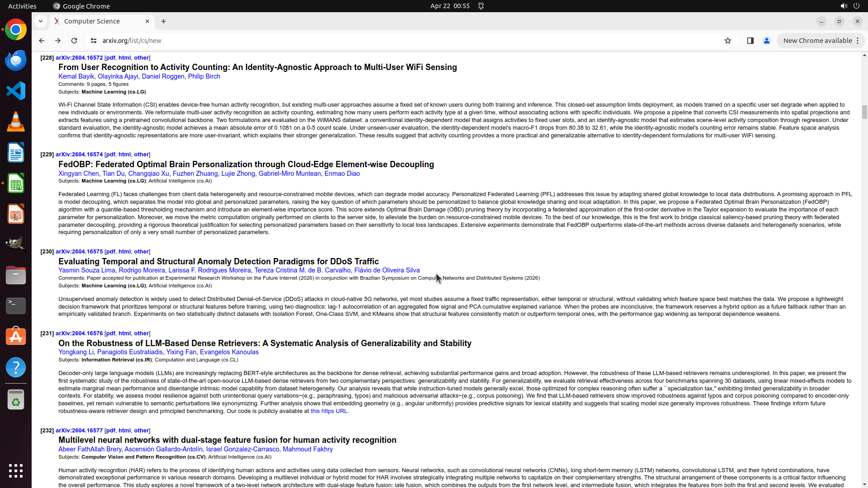Open pdf link for arXiv:2604.16576
Viewport: 868px width, 488px height.
coord(110,333)
